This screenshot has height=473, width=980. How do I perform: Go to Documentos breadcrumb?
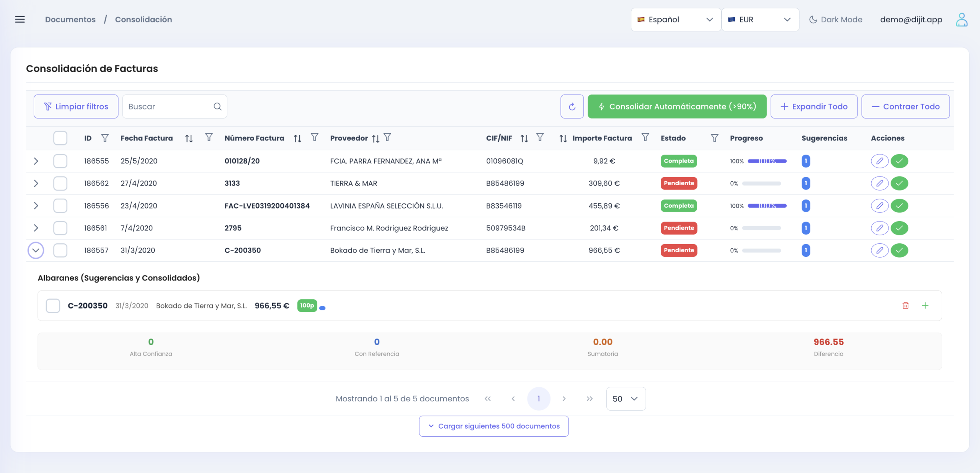(x=70, y=20)
